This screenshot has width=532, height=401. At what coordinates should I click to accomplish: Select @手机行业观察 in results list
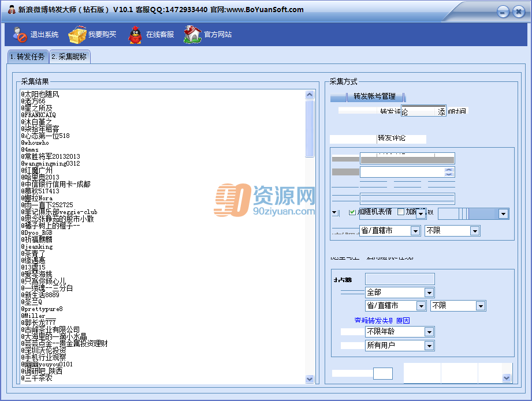click(43, 357)
